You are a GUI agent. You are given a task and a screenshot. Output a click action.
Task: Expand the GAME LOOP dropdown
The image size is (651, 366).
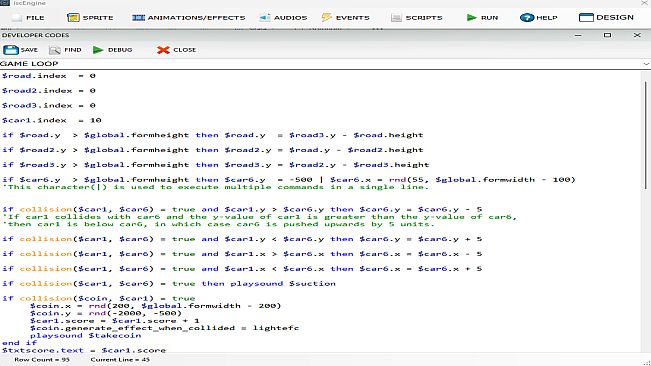646,64
